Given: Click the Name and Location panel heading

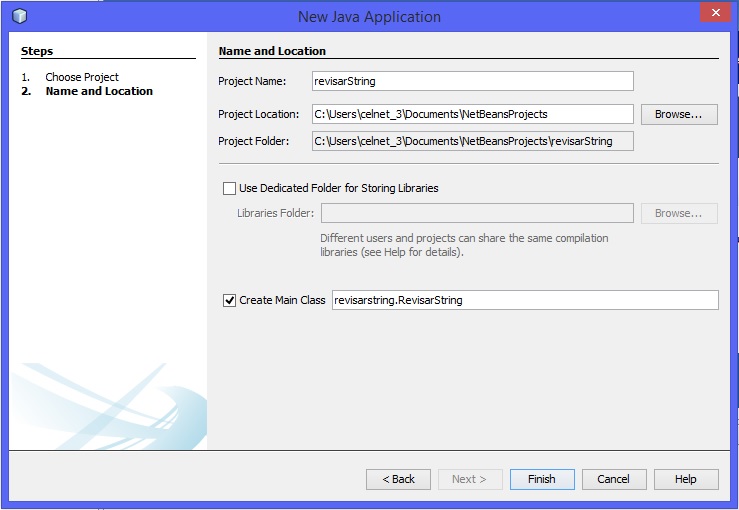Looking at the screenshot, I should pyautogui.click(x=272, y=51).
